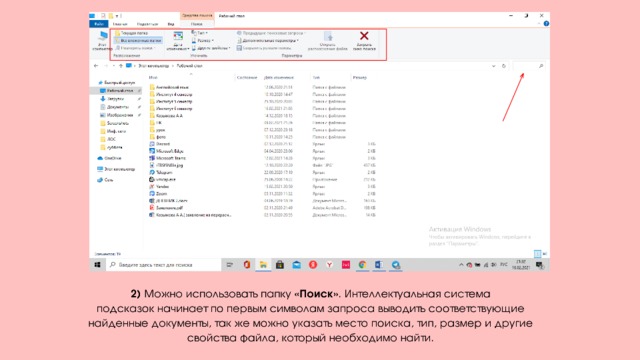640x360 pixels.
Task: Expand the address bar history dropdown
Action: [493, 66]
